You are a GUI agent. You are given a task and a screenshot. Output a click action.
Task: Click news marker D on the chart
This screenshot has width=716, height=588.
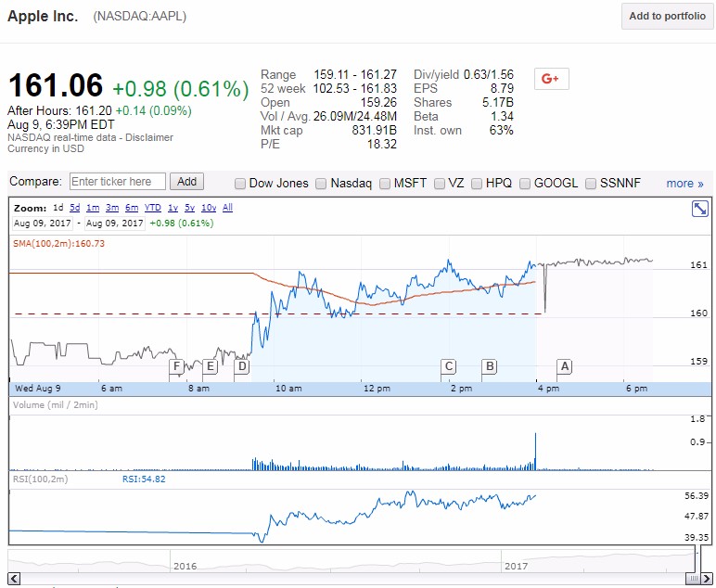[x=242, y=366]
